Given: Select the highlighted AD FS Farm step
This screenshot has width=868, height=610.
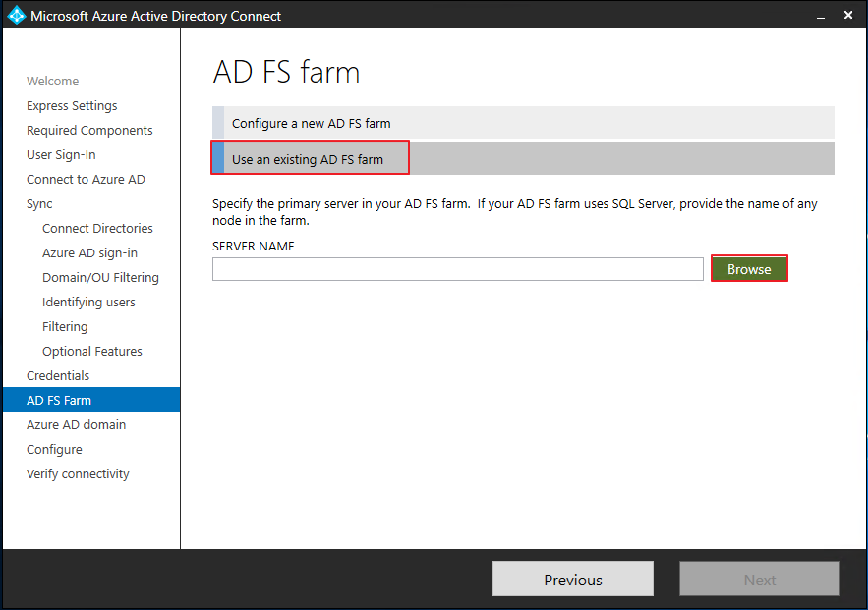Looking at the screenshot, I should coord(91,400).
